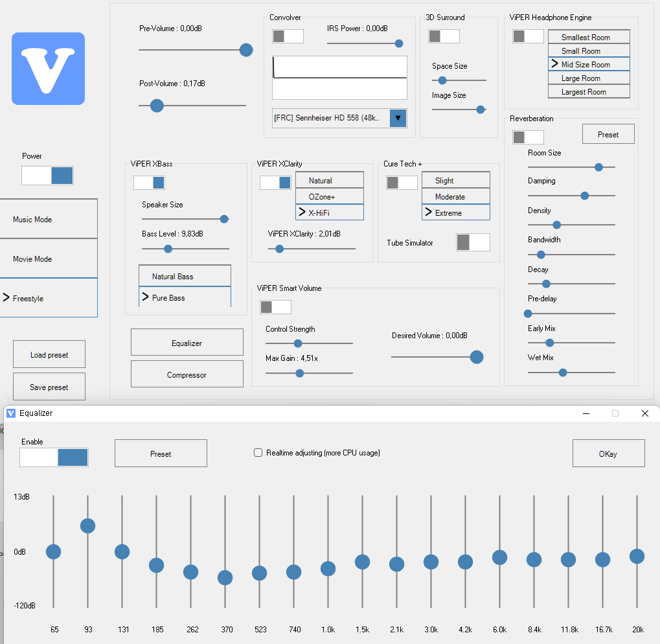Toggle the ViPER XBass switch
The width and height of the screenshot is (660, 644).
(149, 183)
